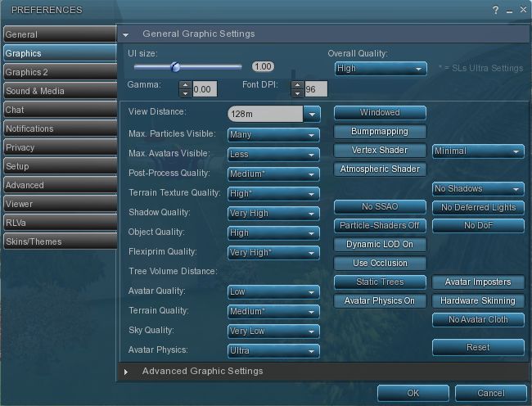Open the Overall Quality dropdown
Image resolution: width=532 pixels, height=406 pixels.
tap(381, 69)
